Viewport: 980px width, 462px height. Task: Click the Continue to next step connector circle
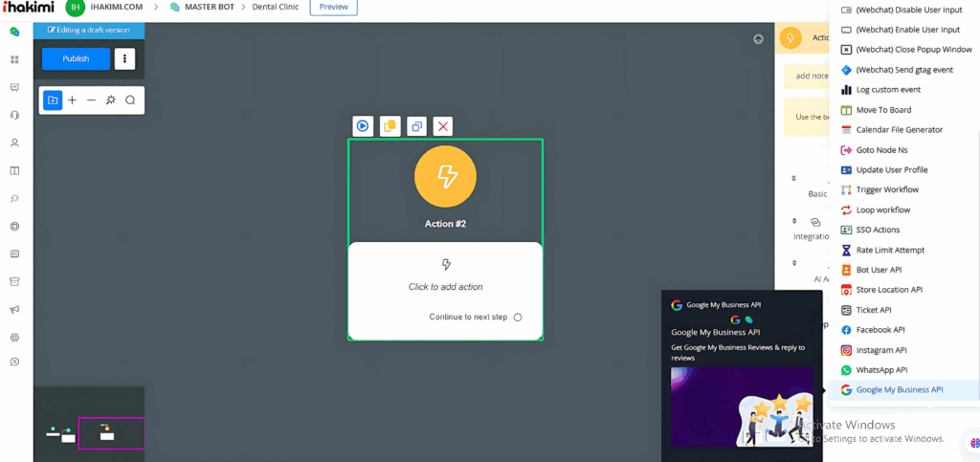(x=518, y=318)
